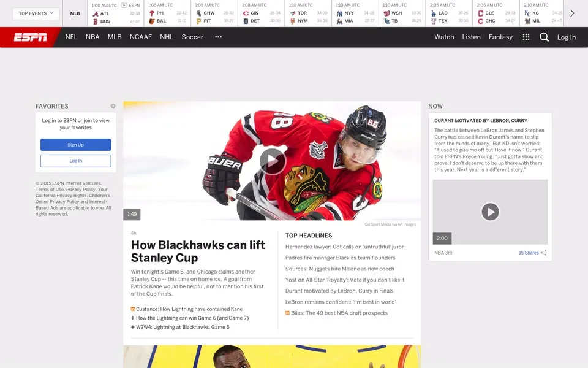588x368 pixels.
Task: Advance scoreboard with right arrow
Action: (572, 13)
